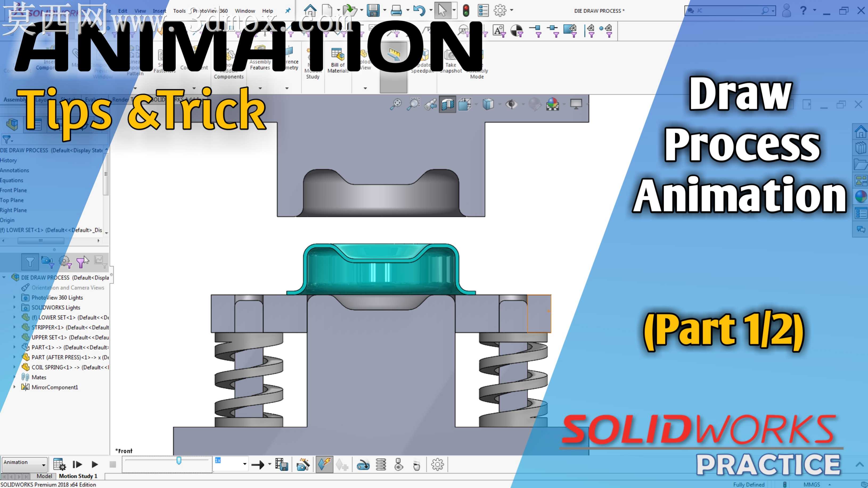
Task: Expand the UPPER SET<1> component node
Action: pos(14,337)
